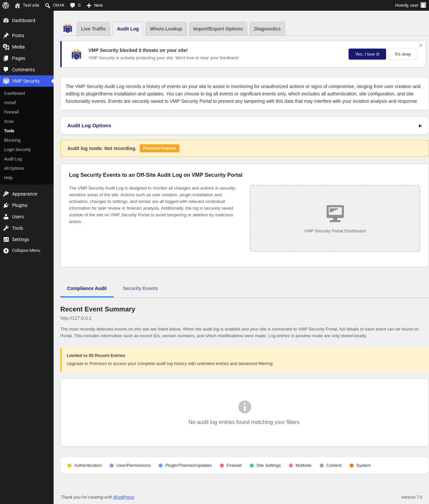Expand the Audit Log Options section
Image resolution: width=429 pixels, height=504 pixels.
(x=245, y=126)
